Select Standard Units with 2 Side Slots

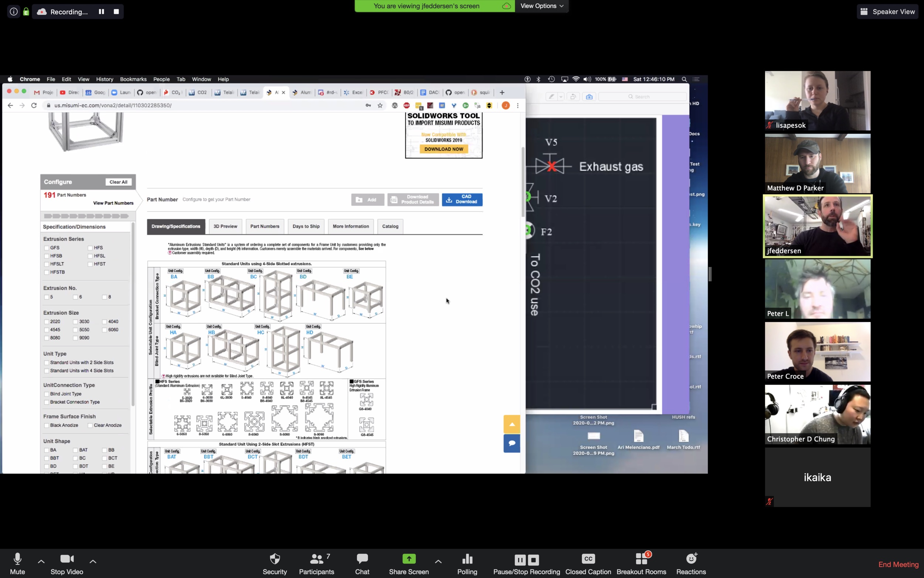pos(47,362)
